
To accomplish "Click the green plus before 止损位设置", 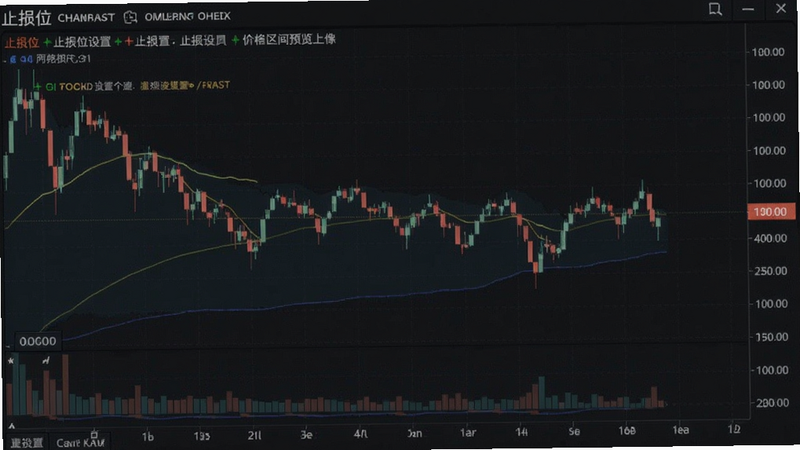I will (x=47, y=42).
